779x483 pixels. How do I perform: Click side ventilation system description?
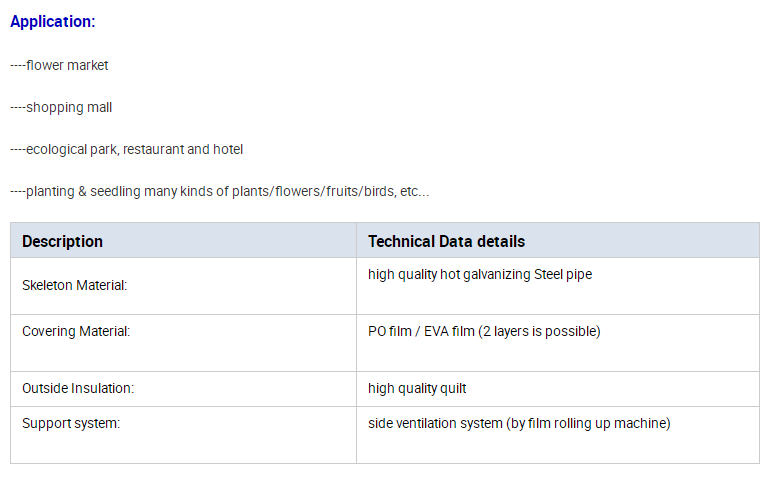pos(519,423)
